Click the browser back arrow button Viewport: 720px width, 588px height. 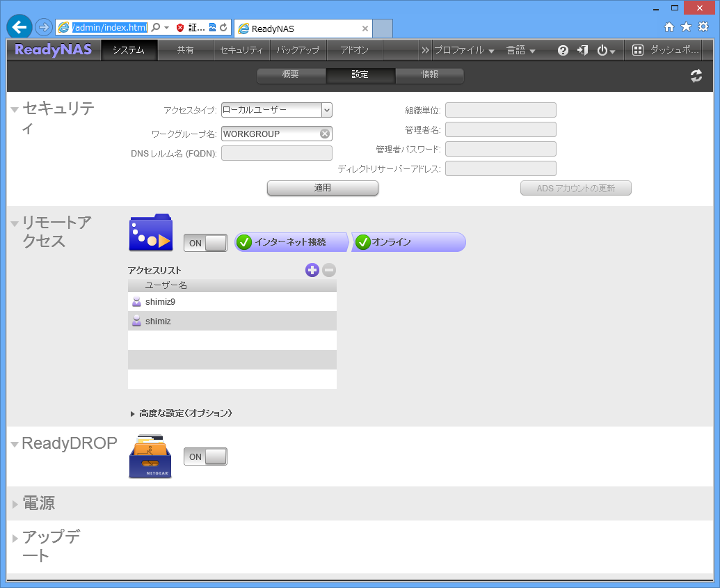(19, 27)
